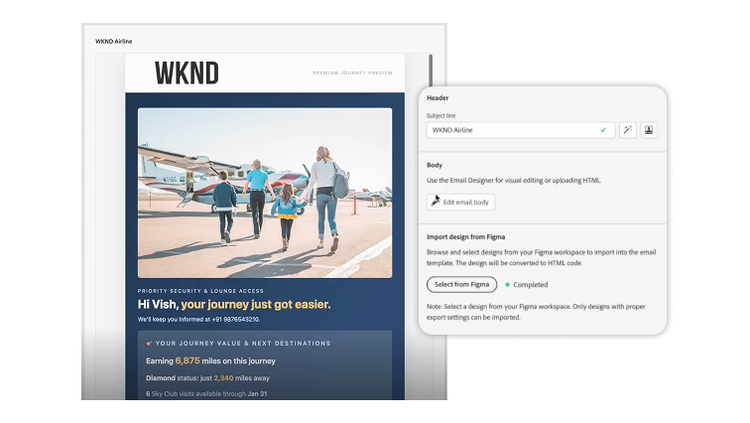The height and width of the screenshot is (423, 750).
Task: Click the phone number +91 9876543210 line
Action: pos(199,319)
